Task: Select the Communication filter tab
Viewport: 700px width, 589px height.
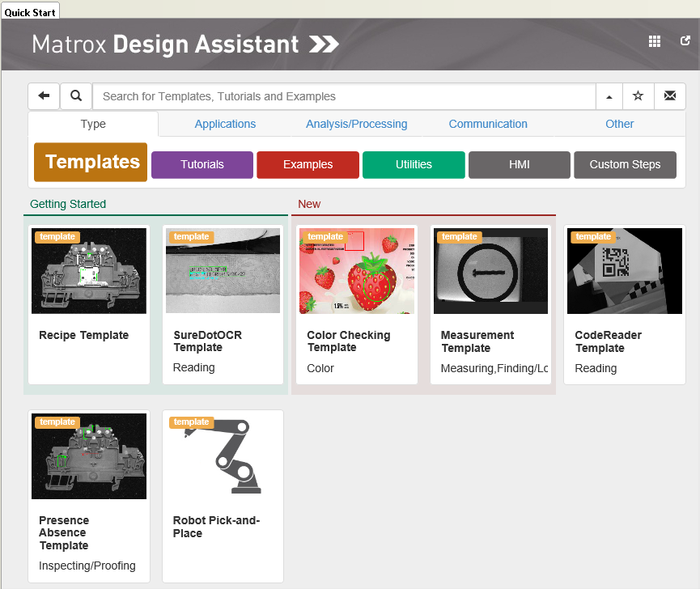Action: [488, 124]
